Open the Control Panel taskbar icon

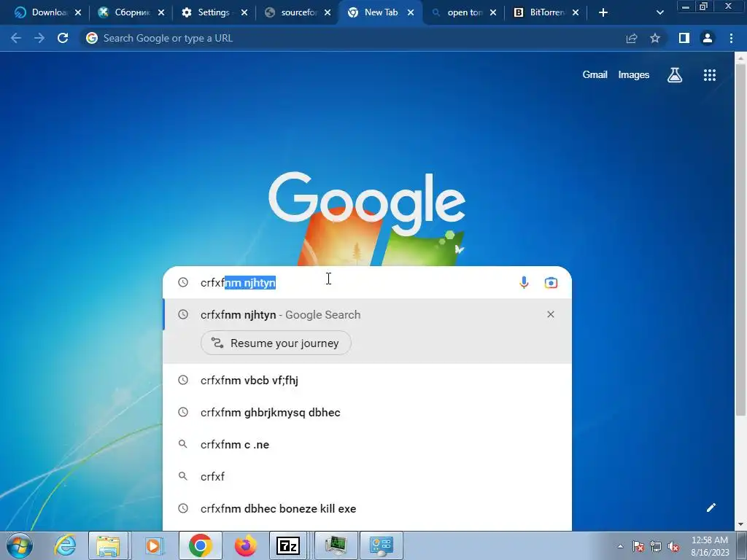(381, 545)
